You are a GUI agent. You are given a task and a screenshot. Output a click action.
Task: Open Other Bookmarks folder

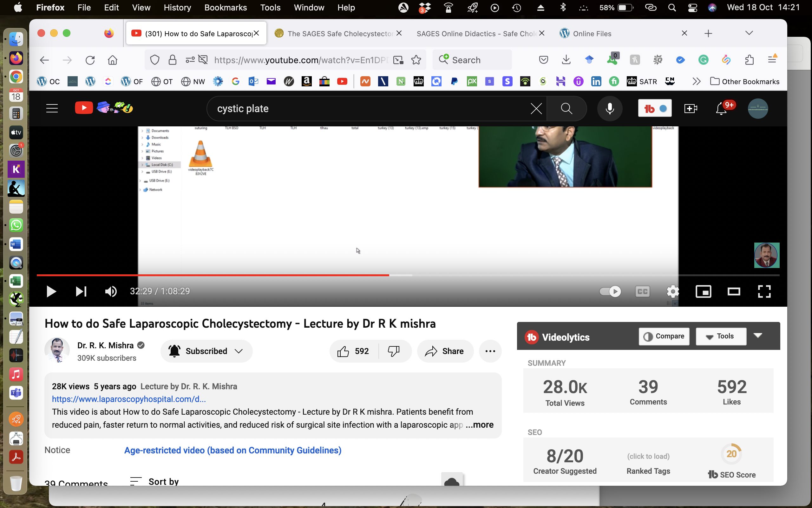[x=745, y=82]
